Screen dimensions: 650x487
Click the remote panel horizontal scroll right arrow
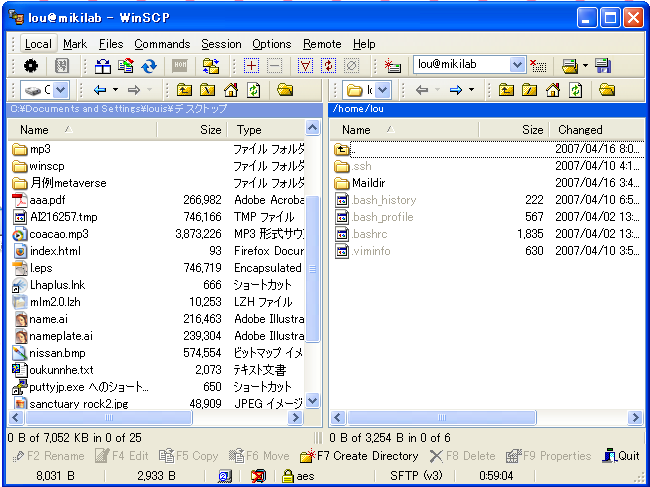tap(635, 417)
